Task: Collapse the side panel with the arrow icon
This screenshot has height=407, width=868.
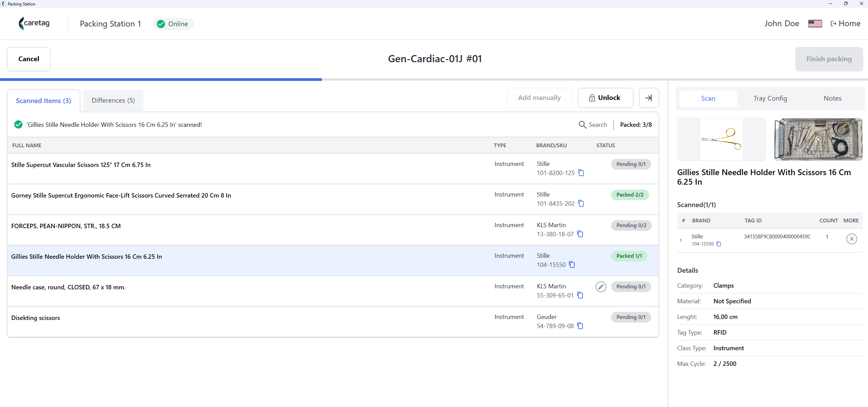Action: (x=649, y=98)
